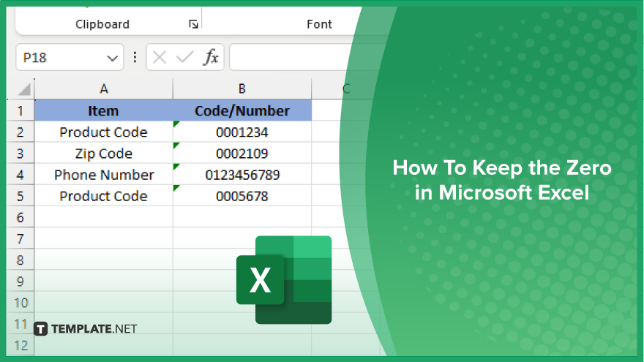Select column B header
The width and height of the screenshot is (644, 362).
pyautogui.click(x=242, y=88)
